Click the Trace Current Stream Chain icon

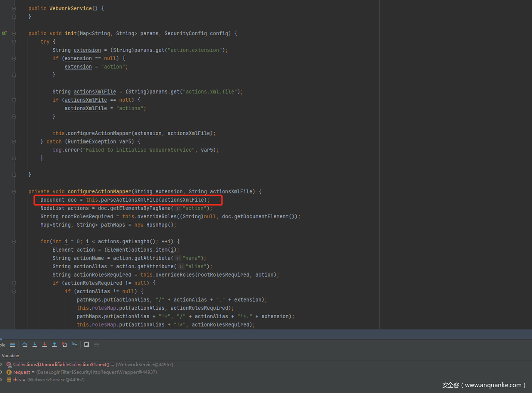pos(96,344)
